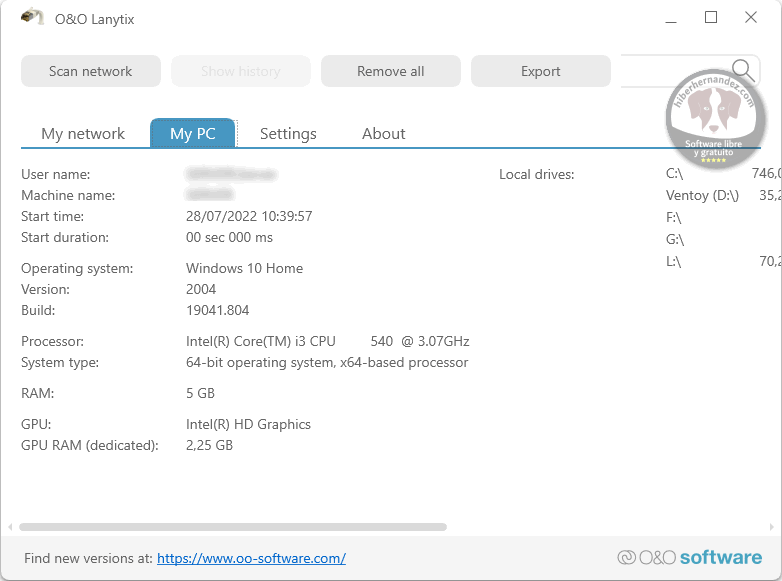The height and width of the screenshot is (581, 782).
Task: Click the GPU RAM value 2,25 GB
Action: [209, 445]
